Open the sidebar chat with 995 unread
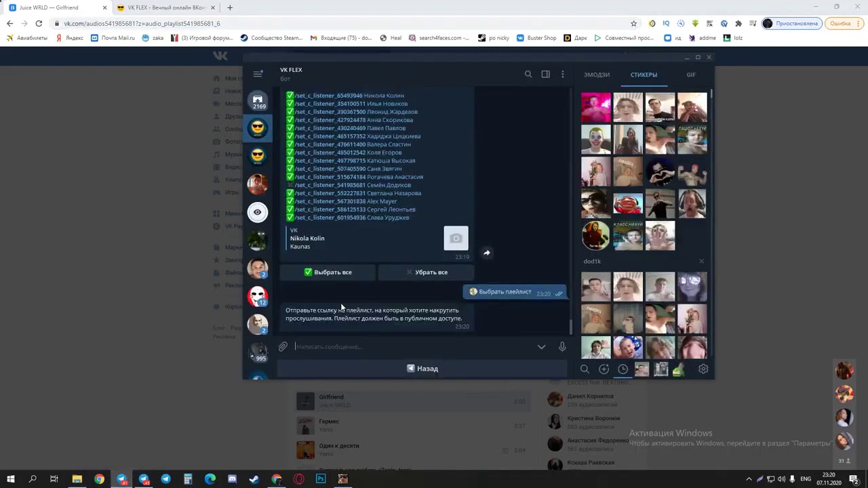The height and width of the screenshot is (488, 868). tap(258, 352)
